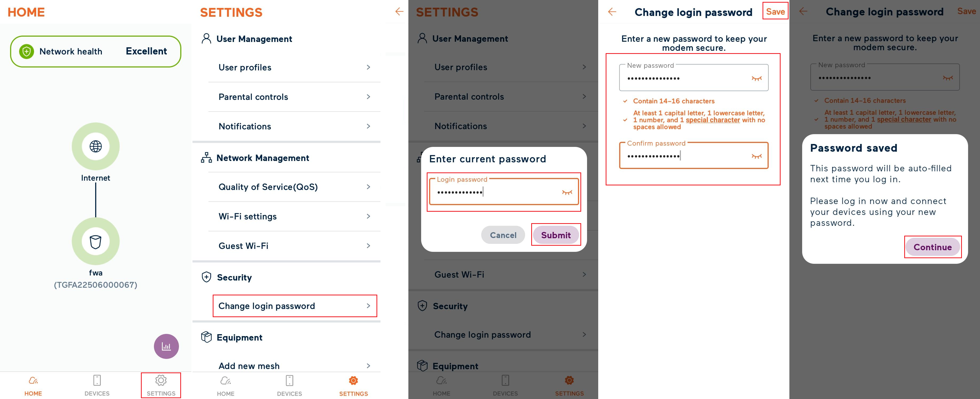The height and width of the screenshot is (399, 980).
Task: Expand the User profiles row chevron
Action: 368,67
